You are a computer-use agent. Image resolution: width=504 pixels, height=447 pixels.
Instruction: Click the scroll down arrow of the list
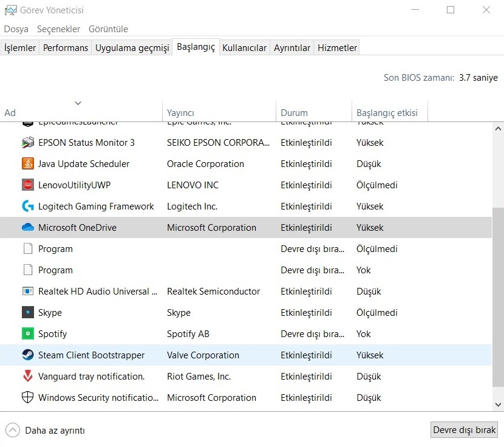(498, 404)
